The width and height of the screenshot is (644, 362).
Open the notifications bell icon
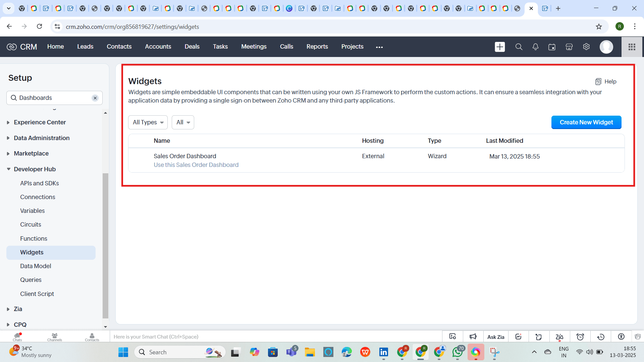[535, 47]
